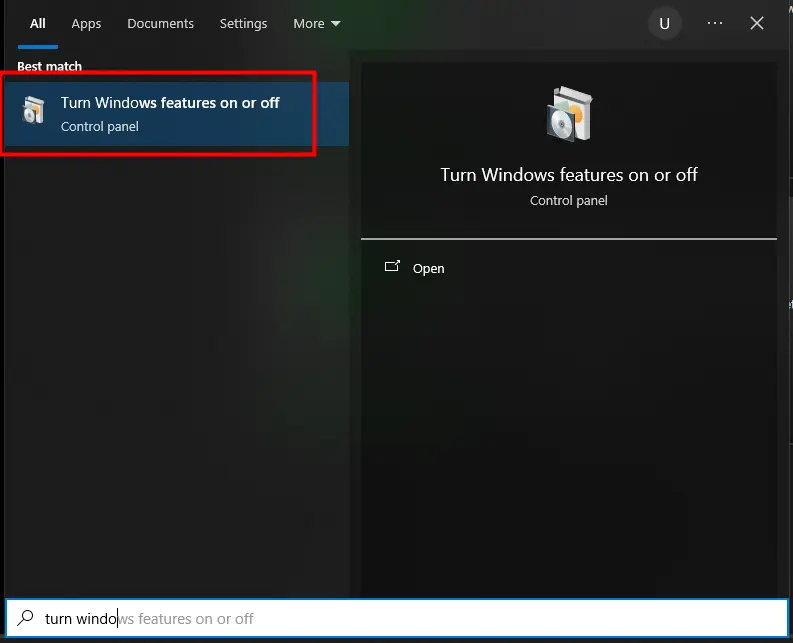Select Turn Windows features on or off result
The width and height of the screenshot is (793, 643).
click(177, 114)
